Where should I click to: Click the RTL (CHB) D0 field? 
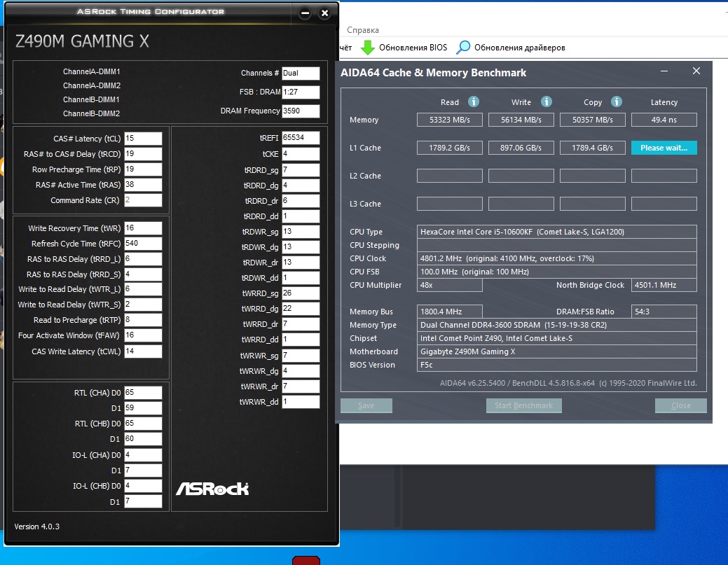(x=143, y=423)
